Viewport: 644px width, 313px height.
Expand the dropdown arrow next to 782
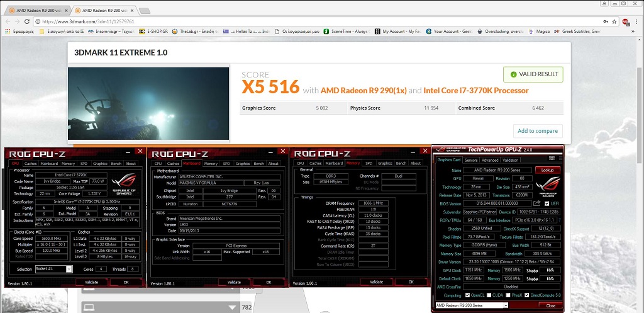[x=232, y=307]
